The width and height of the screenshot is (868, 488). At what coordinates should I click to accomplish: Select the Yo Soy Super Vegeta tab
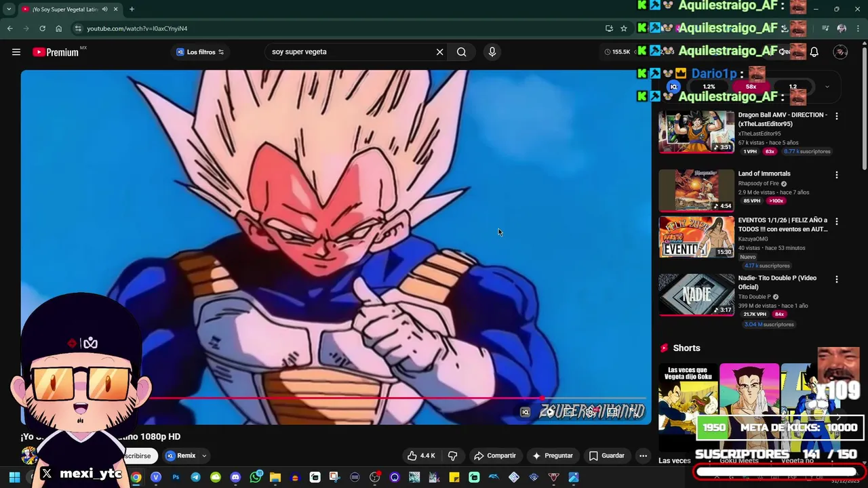click(x=64, y=9)
